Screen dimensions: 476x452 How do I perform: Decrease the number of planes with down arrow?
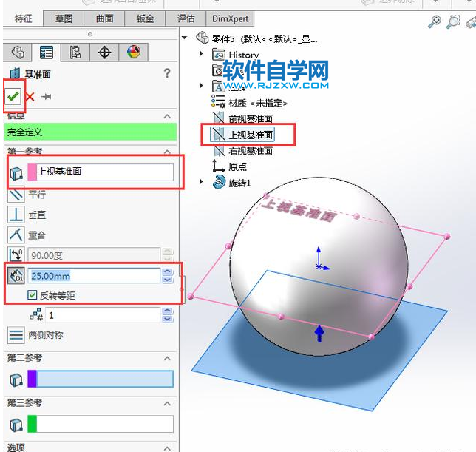tap(168, 319)
